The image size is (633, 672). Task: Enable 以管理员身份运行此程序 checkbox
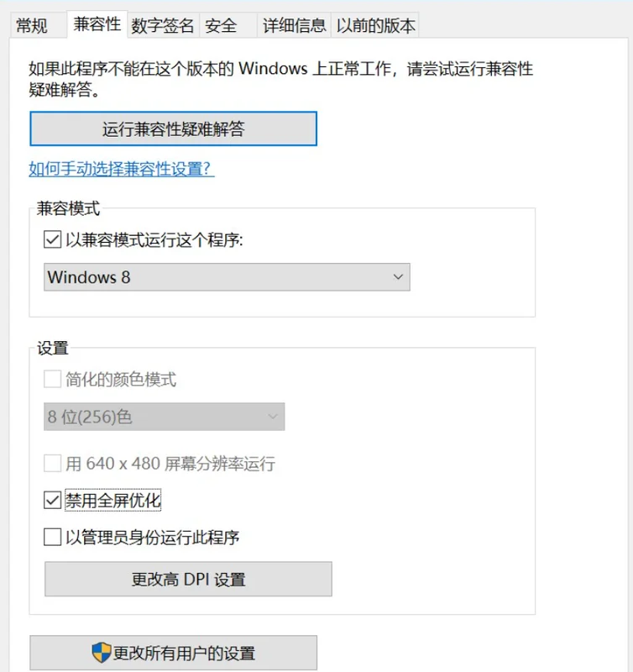52,537
